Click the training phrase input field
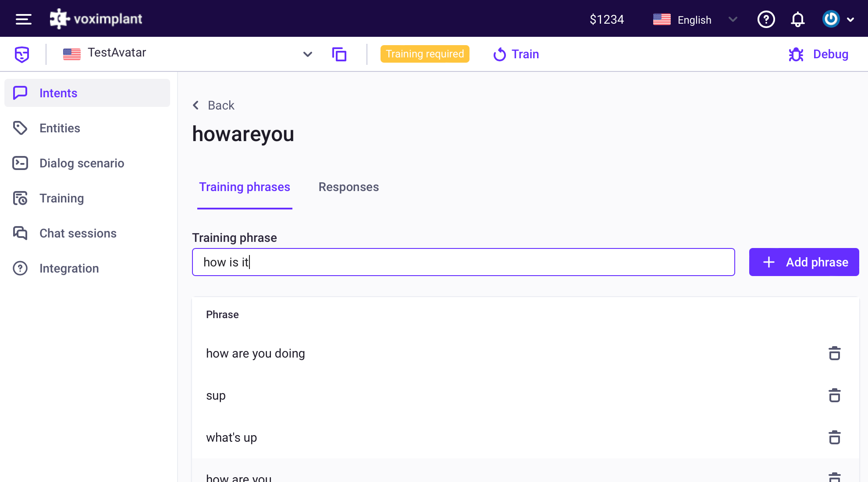 463,262
